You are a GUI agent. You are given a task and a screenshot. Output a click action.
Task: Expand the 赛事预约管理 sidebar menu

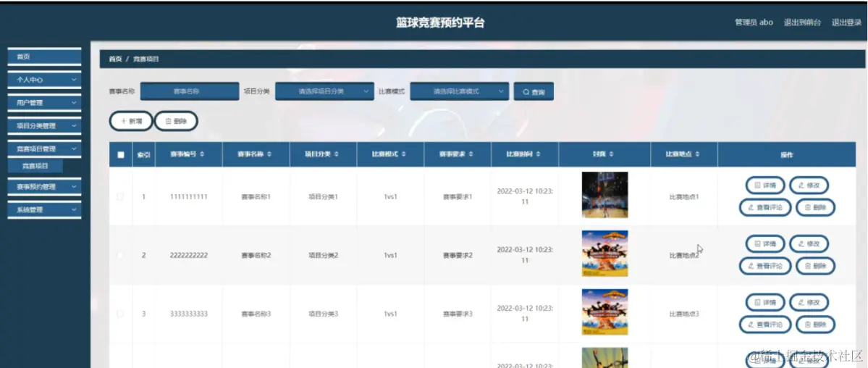point(44,187)
